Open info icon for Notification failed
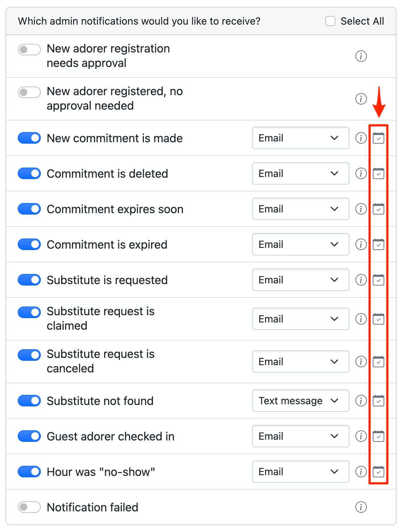 pos(361,507)
